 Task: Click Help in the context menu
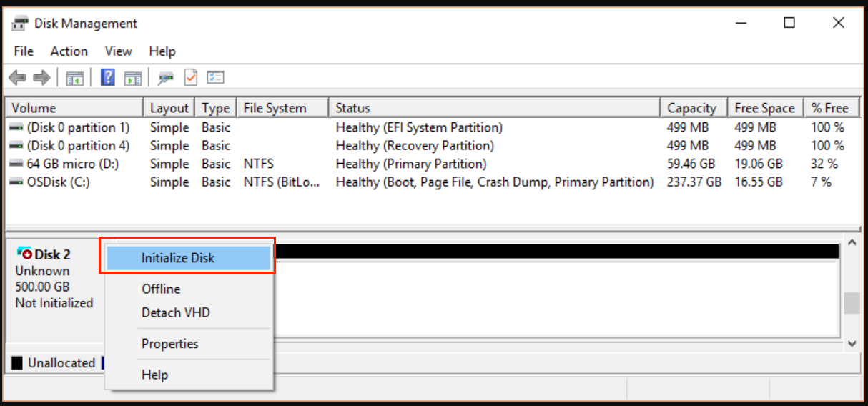click(155, 375)
